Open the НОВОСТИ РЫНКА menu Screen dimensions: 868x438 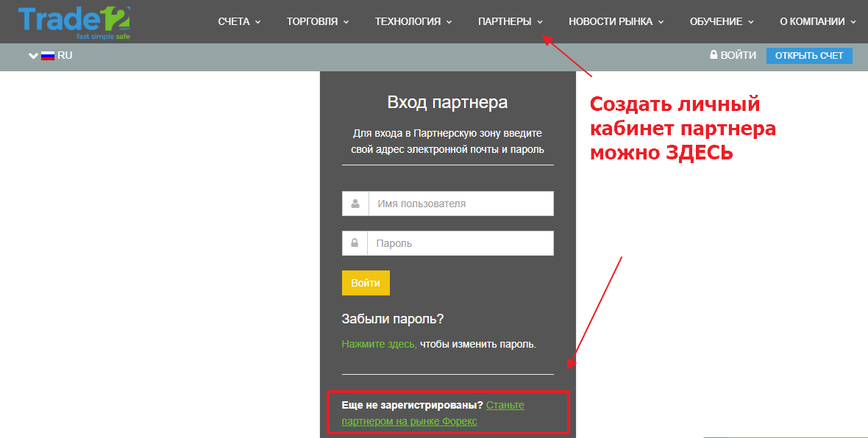[610, 21]
